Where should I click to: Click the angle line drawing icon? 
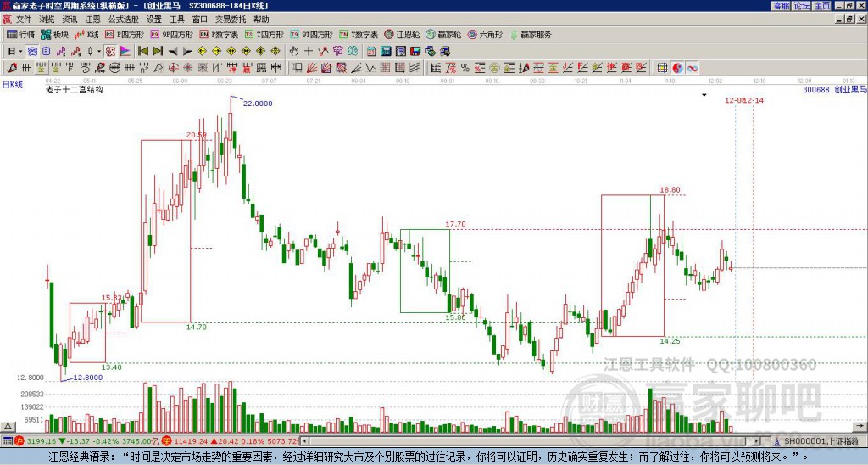pos(356,68)
